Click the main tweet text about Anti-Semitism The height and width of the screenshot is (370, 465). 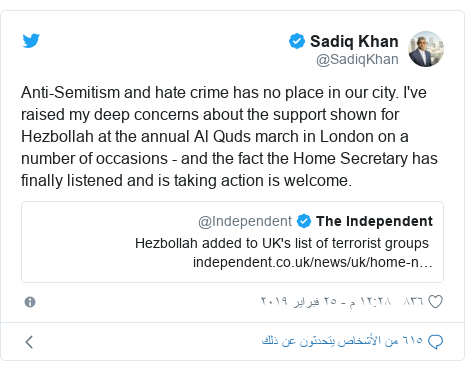click(x=229, y=136)
